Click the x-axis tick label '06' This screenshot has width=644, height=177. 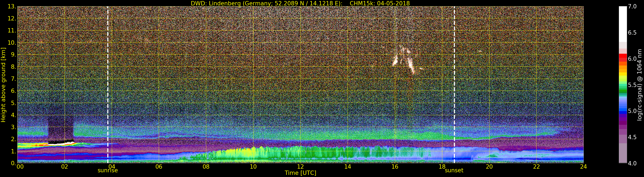pos(159,166)
